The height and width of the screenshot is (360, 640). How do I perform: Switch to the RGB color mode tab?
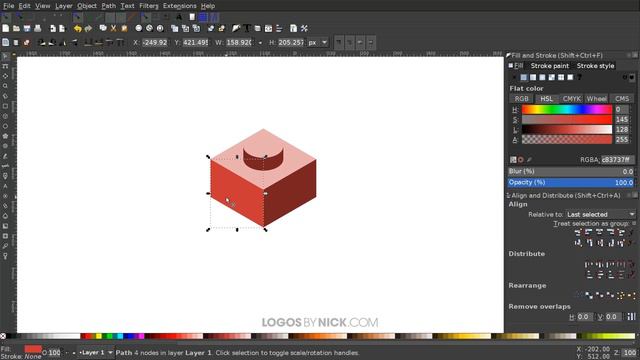(x=521, y=99)
